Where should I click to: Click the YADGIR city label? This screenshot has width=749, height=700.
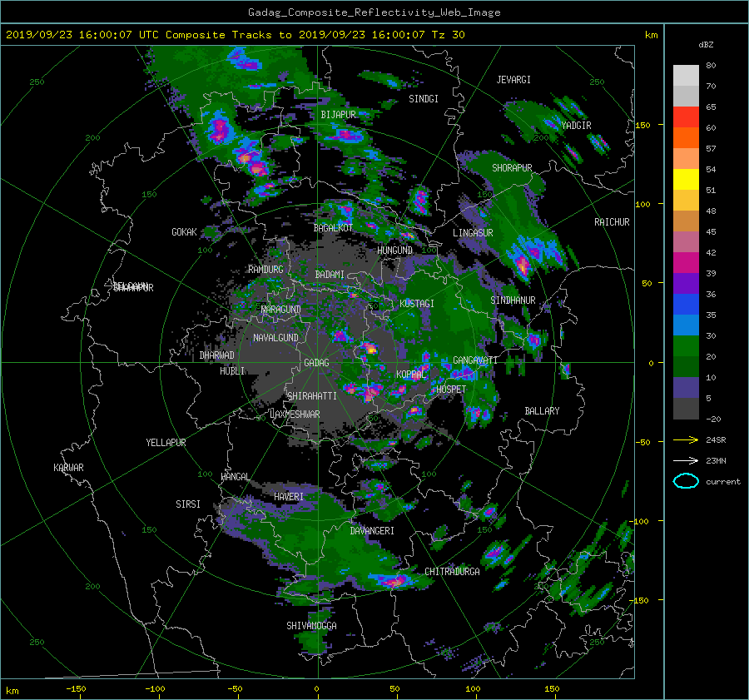tap(576, 126)
